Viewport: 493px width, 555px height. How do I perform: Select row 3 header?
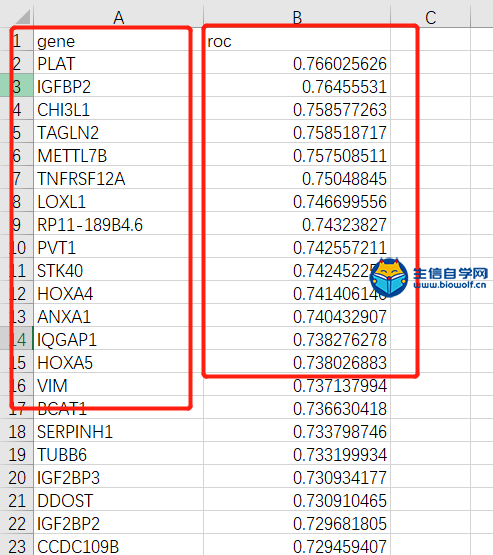coord(17,85)
